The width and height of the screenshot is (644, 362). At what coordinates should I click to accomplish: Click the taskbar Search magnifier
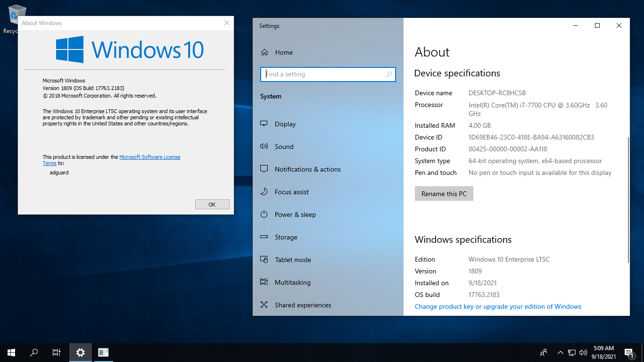(x=34, y=353)
